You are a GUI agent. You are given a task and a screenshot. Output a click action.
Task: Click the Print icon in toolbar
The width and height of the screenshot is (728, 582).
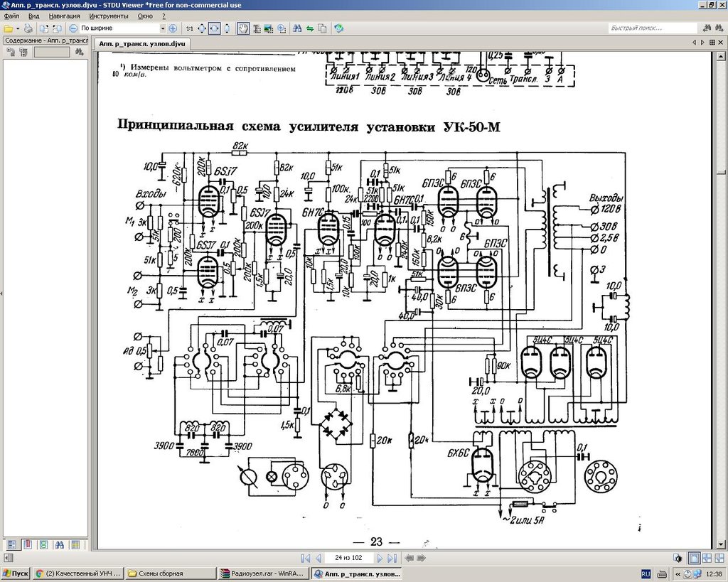[28, 28]
